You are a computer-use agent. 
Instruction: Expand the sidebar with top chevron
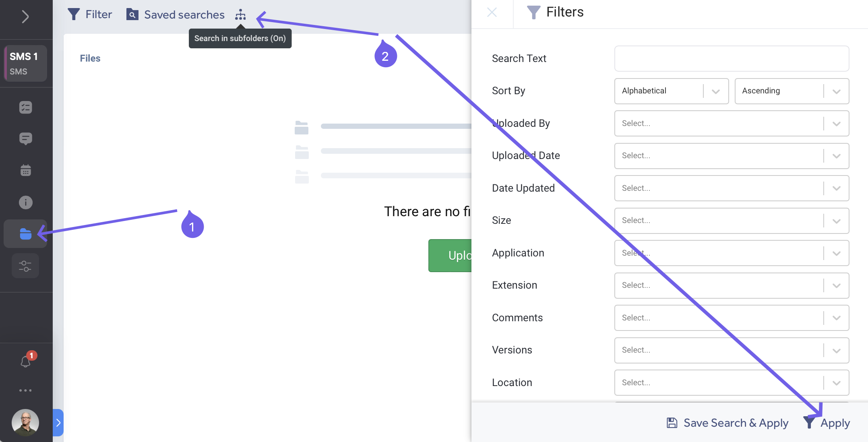25,17
